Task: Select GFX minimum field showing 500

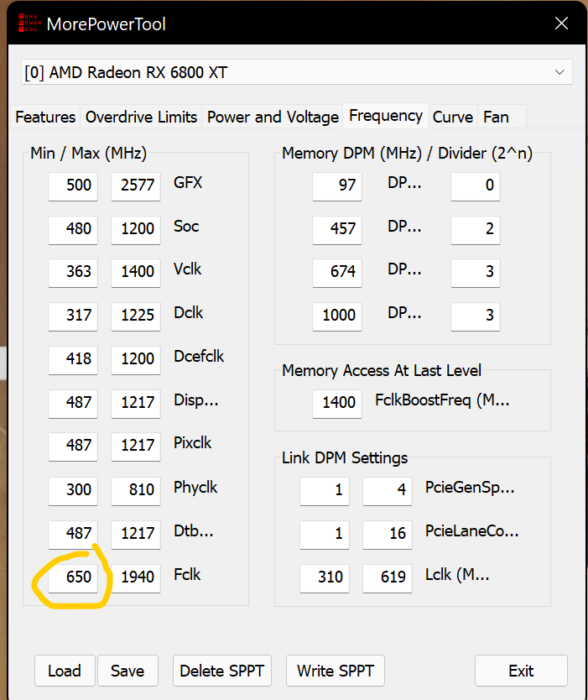Action: coord(73,185)
